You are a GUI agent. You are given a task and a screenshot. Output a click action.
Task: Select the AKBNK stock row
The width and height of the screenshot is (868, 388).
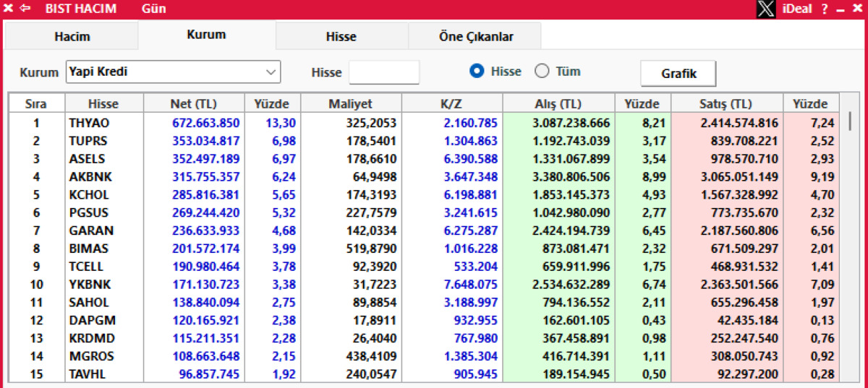click(x=424, y=176)
